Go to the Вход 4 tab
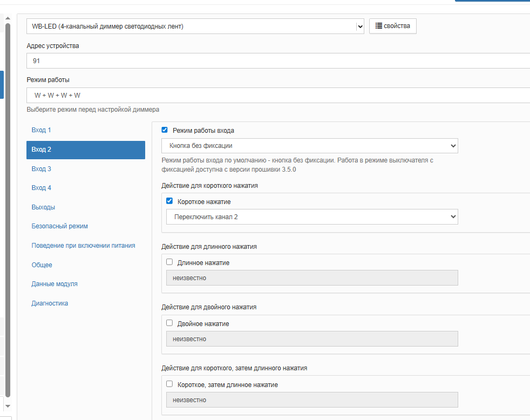 point(42,188)
